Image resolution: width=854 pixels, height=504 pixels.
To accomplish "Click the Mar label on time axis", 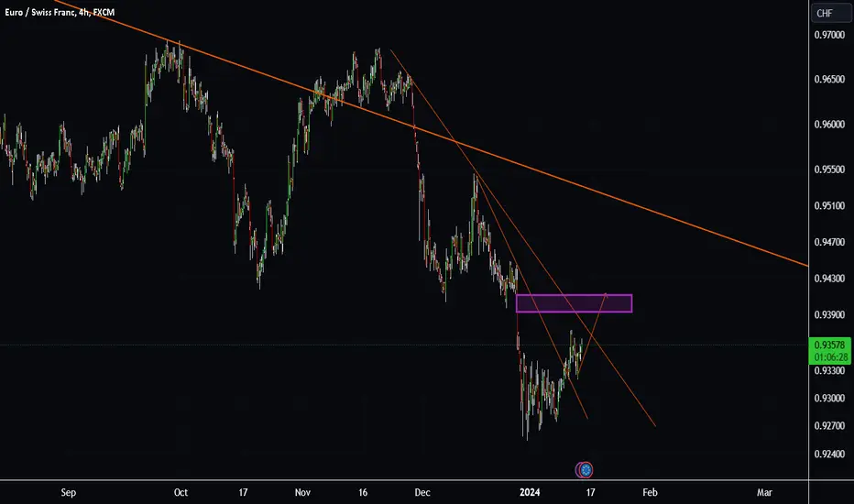I will click(x=765, y=493).
